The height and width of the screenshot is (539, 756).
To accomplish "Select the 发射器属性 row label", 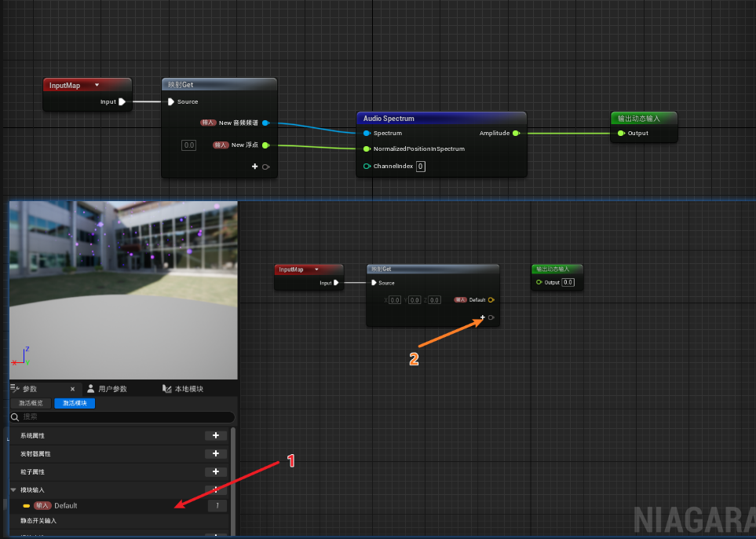I will click(35, 454).
